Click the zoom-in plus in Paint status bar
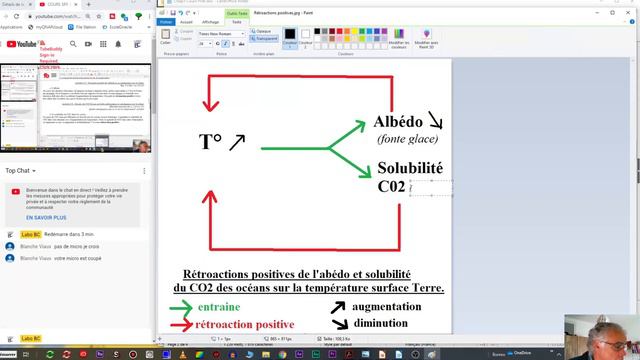 pyautogui.click(x=160, y=339)
